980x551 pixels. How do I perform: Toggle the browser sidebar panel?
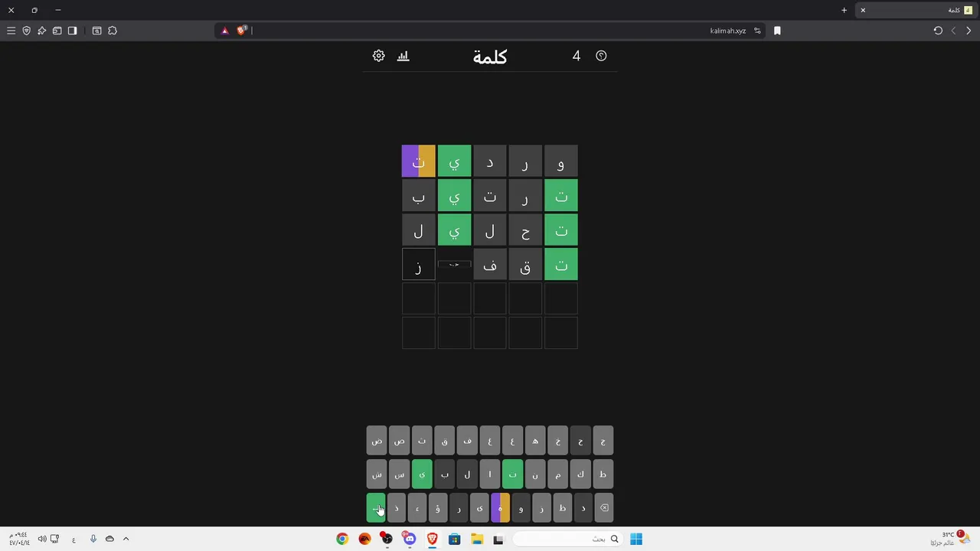(72, 31)
